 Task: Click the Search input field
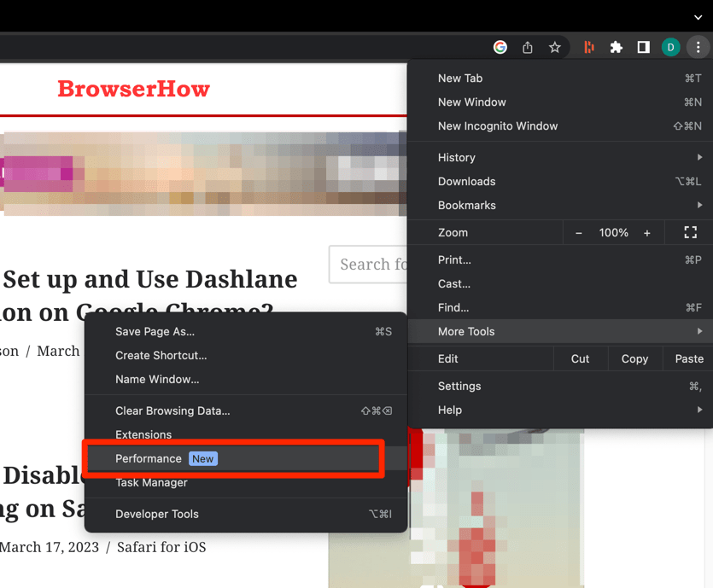pyautogui.click(x=376, y=265)
